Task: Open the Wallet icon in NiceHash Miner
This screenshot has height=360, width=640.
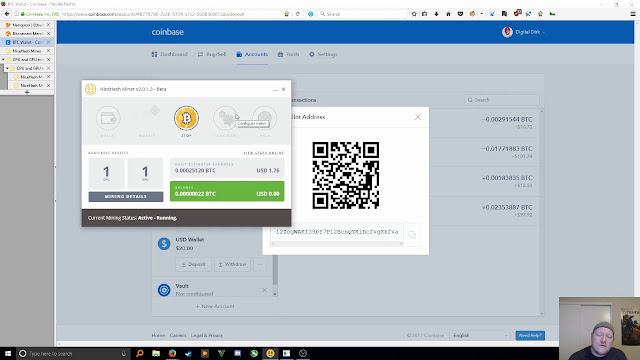Action: [x=108, y=118]
